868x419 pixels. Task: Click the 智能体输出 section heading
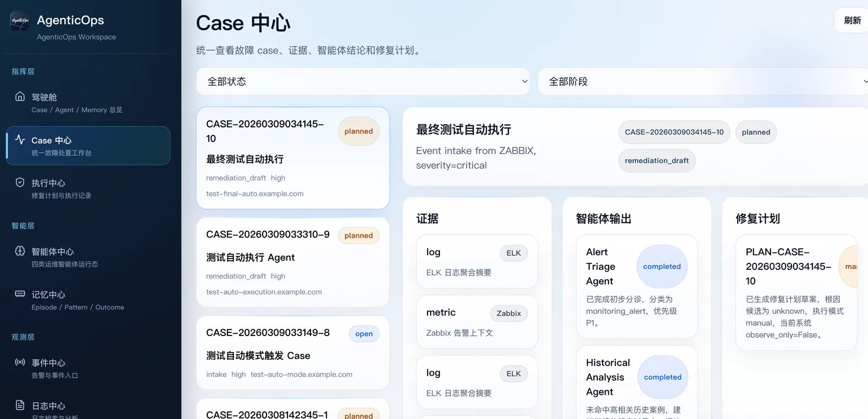pyautogui.click(x=604, y=218)
